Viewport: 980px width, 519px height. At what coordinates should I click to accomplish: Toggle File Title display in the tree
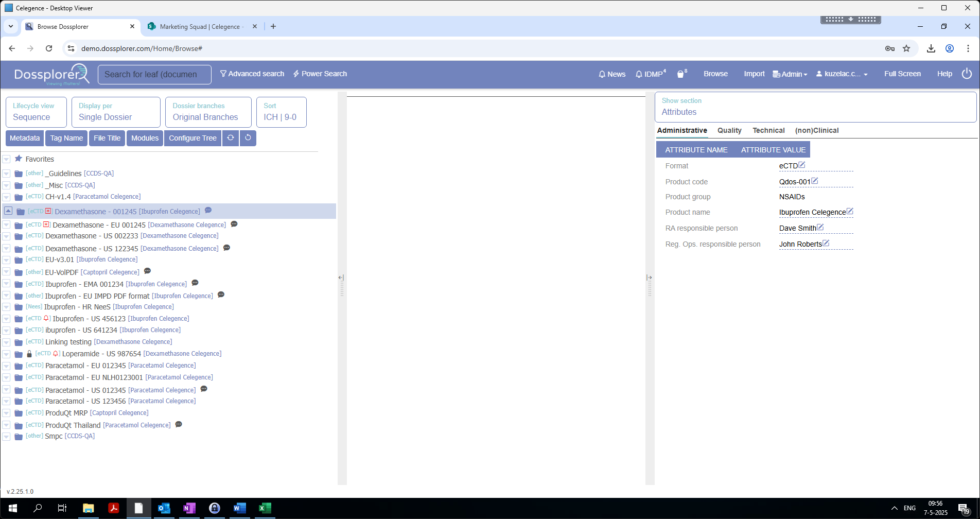point(107,138)
